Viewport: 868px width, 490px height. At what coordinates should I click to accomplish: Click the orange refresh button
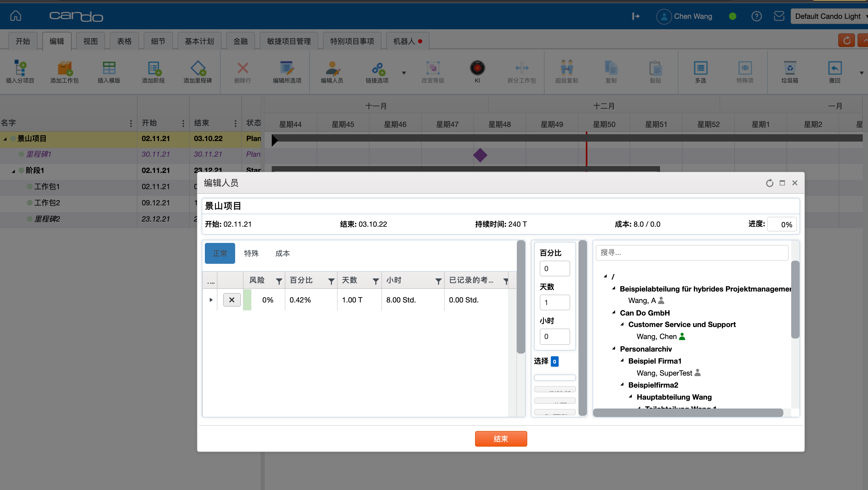point(846,41)
